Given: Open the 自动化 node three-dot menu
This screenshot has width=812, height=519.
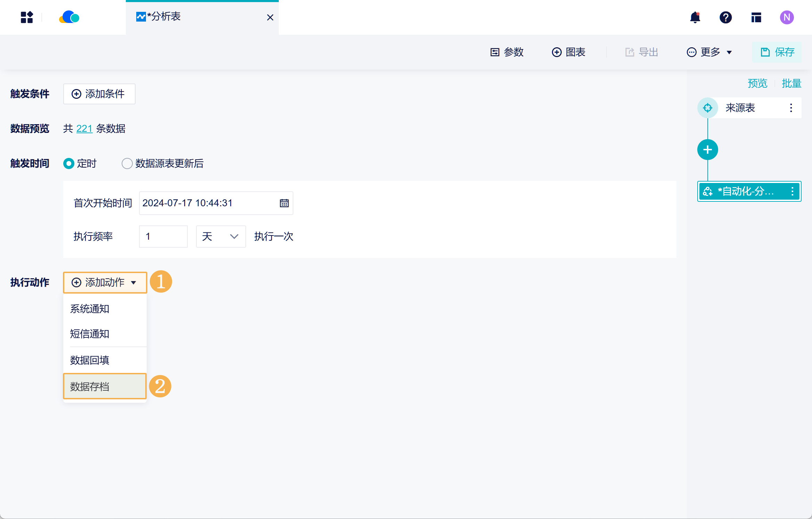Looking at the screenshot, I should click(792, 191).
